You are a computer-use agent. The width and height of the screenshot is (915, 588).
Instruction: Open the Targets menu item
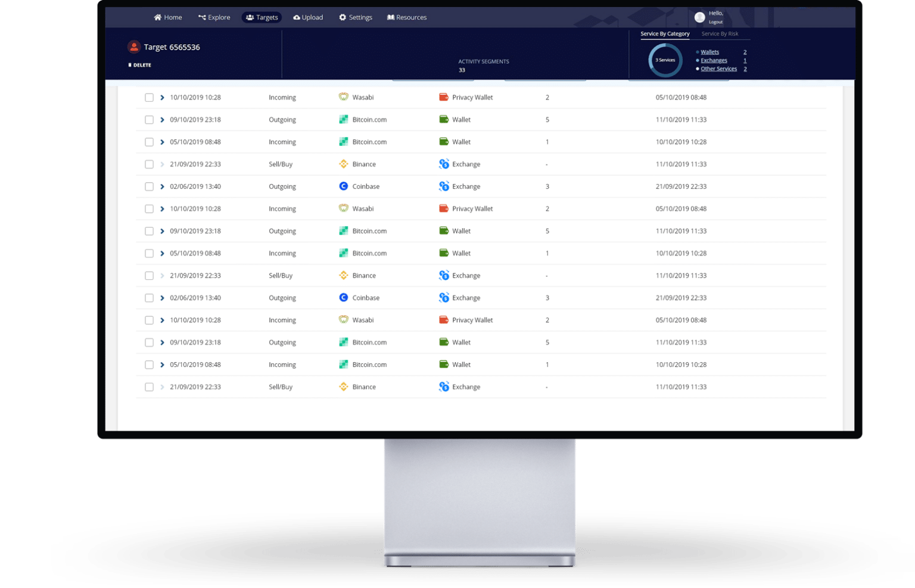[262, 17]
